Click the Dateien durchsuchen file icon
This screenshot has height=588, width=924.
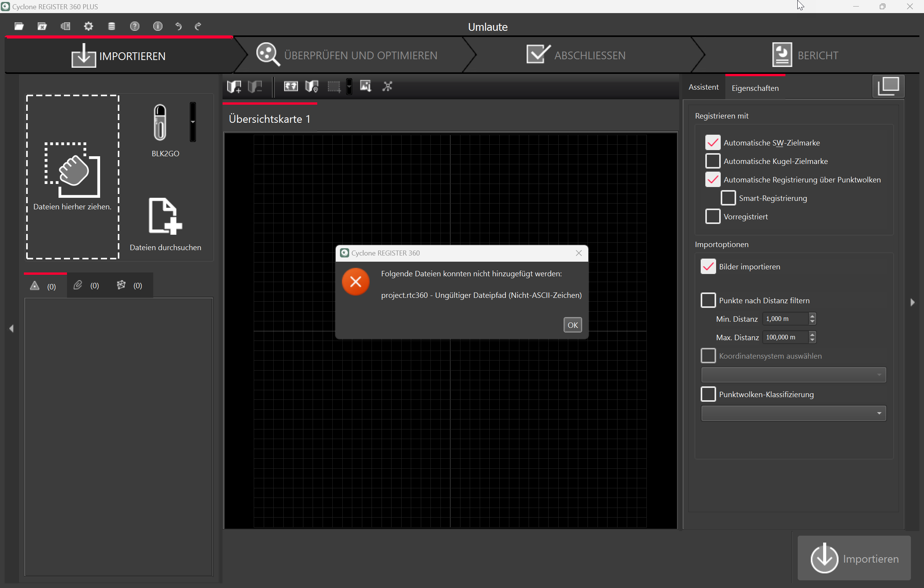coord(166,216)
